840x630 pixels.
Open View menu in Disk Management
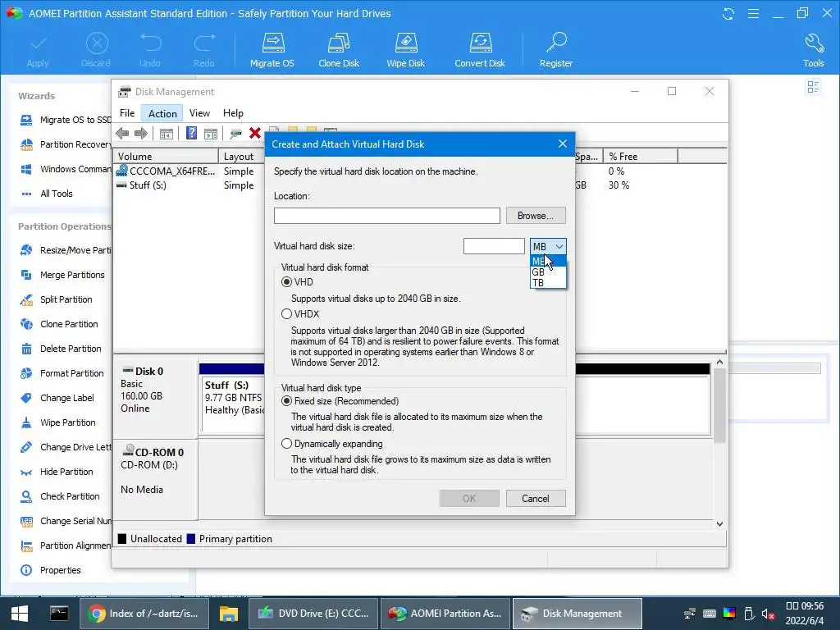[199, 113]
